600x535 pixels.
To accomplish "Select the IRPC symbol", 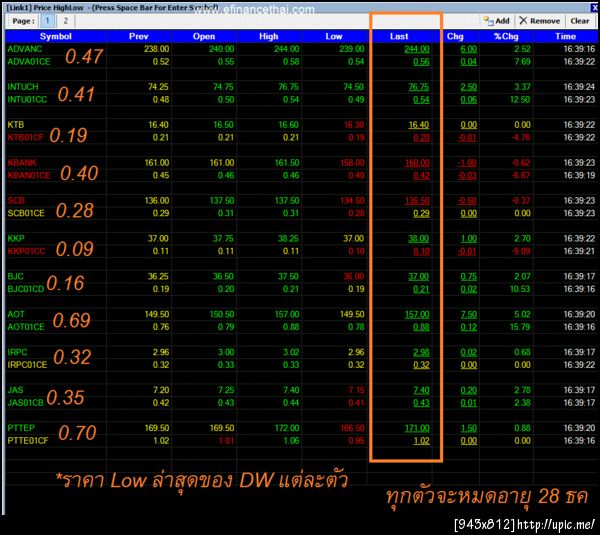I will point(18,352).
